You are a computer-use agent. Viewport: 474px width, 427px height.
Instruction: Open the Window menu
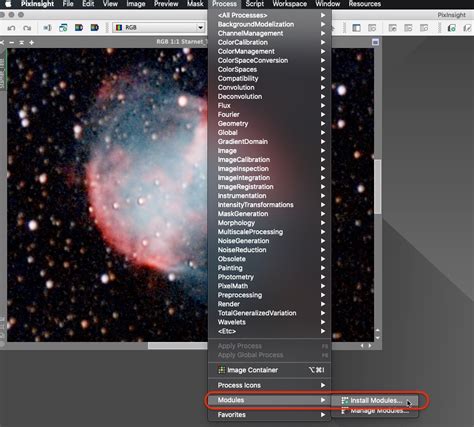328,4
